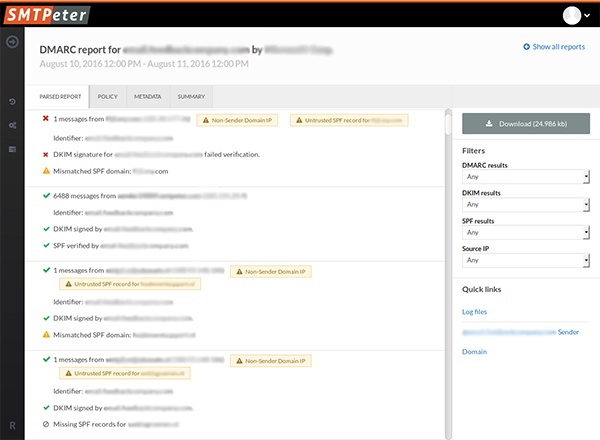Click the Non-Sender Domain IP badge in first entry

237,120
